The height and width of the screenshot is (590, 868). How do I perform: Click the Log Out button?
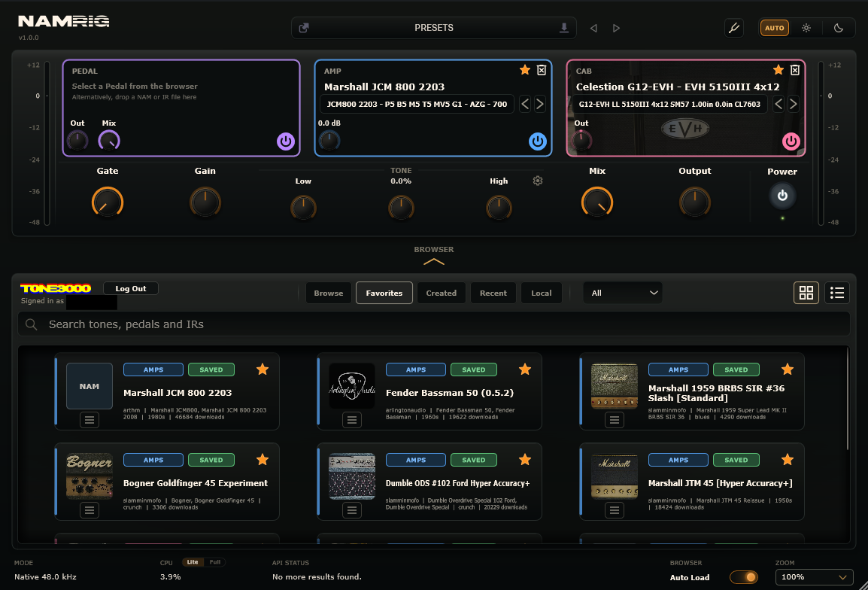click(131, 289)
